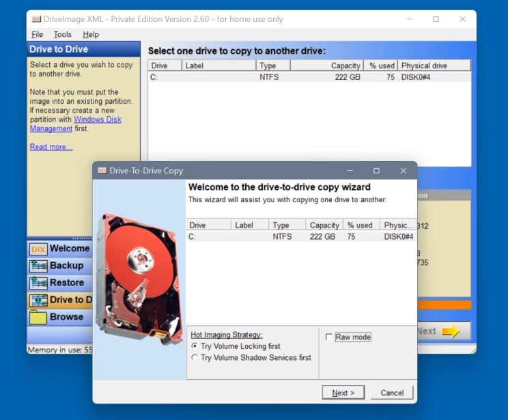The image size is (508, 420).
Task: Close the DriveImage XML main window
Action: (463, 19)
